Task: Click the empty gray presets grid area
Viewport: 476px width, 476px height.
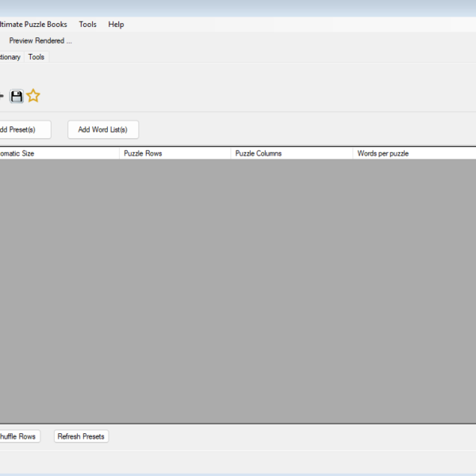Action: pos(238,290)
